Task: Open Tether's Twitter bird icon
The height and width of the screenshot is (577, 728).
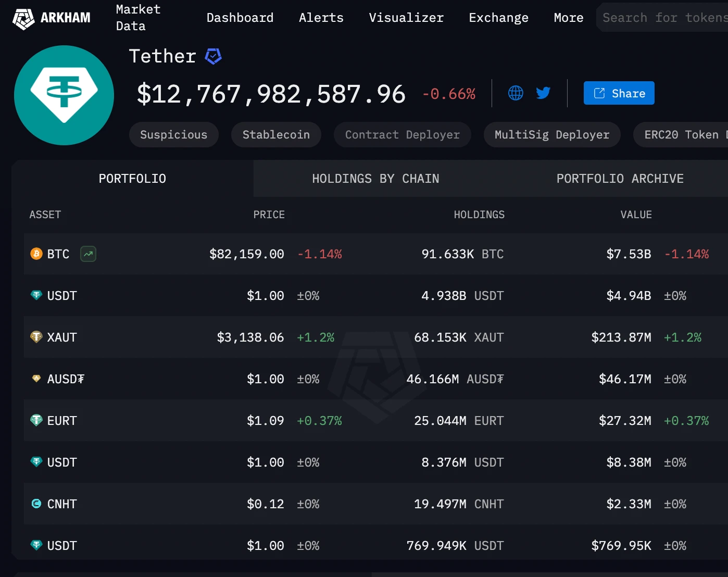Action: pos(543,93)
